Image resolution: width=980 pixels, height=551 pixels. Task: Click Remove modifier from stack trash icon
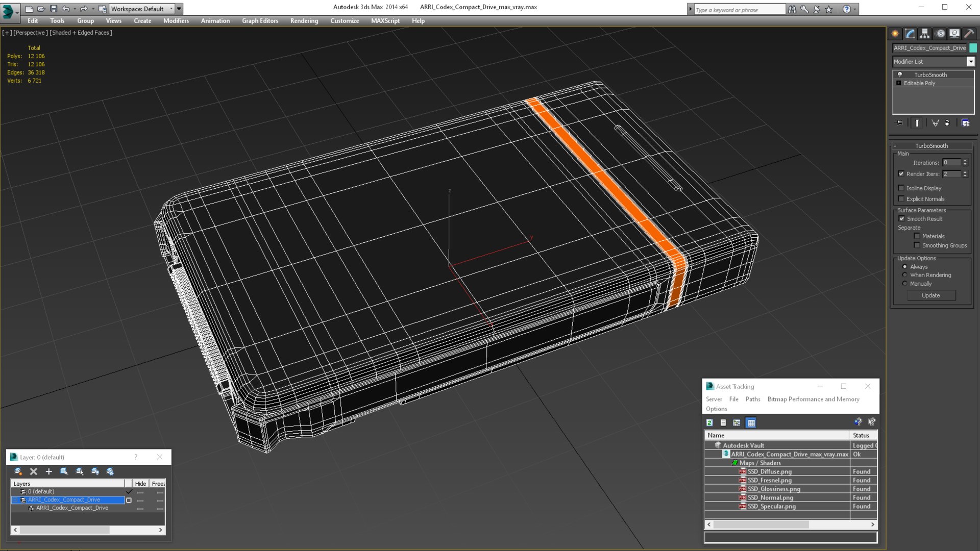click(x=947, y=123)
